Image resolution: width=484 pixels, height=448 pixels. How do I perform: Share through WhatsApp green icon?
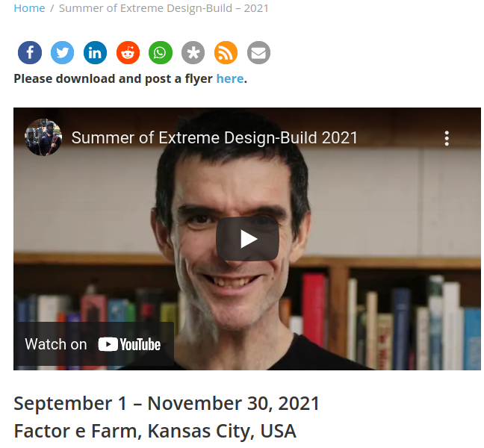(161, 53)
